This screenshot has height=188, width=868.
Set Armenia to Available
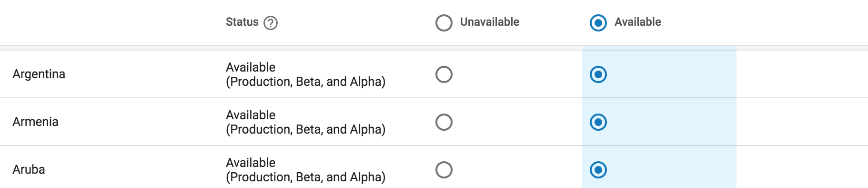(x=598, y=122)
